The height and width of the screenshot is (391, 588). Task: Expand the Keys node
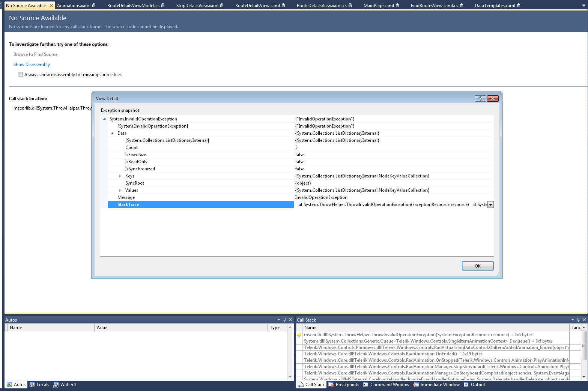tap(120, 176)
